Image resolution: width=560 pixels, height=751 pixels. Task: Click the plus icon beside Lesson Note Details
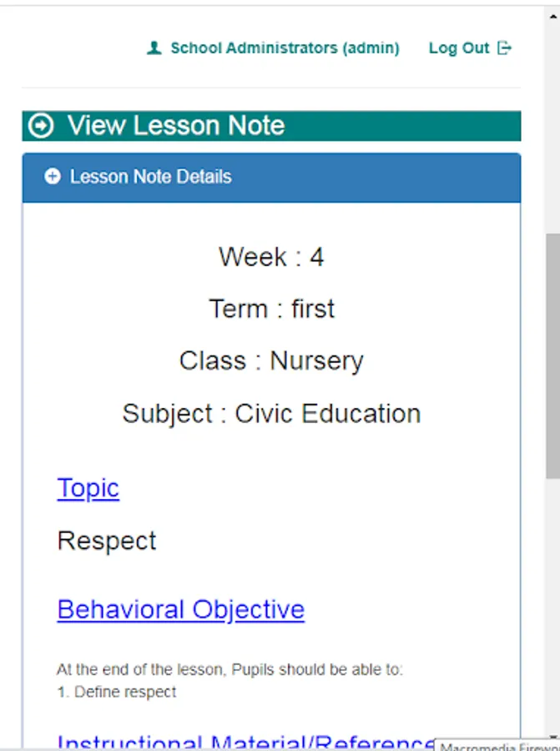[x=53, y=177]
